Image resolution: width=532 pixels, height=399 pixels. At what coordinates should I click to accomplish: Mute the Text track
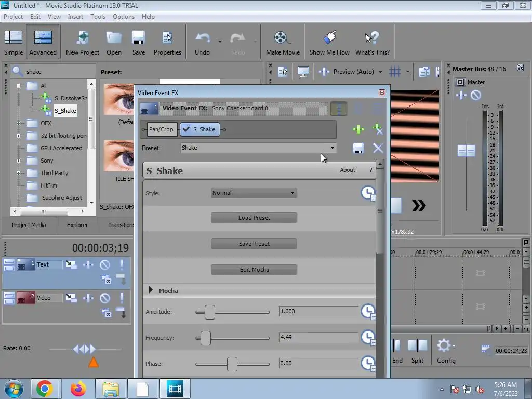click(x=104, y=264)
